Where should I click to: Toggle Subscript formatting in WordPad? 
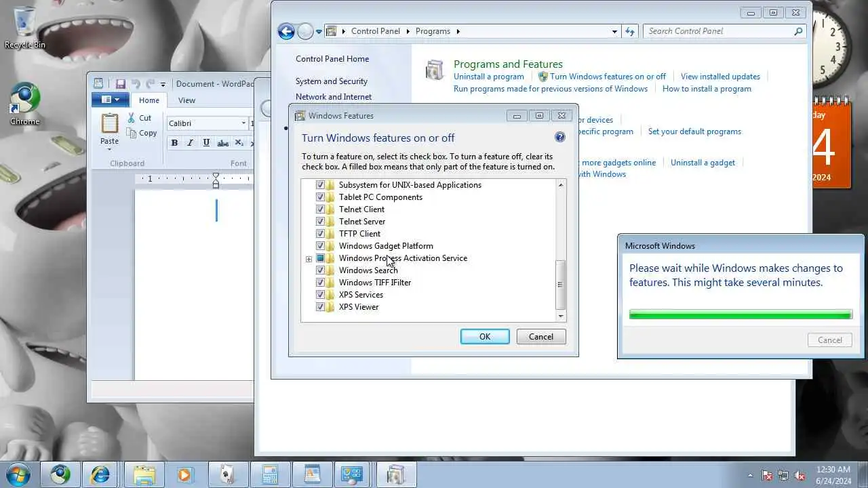tap(239, 143)
